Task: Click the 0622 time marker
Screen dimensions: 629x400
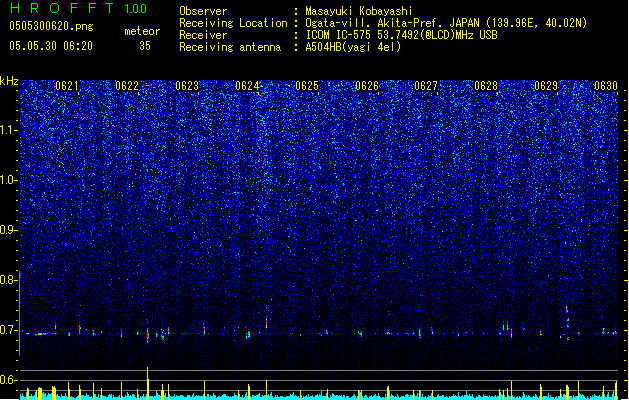Action: [x=127, y=86]
